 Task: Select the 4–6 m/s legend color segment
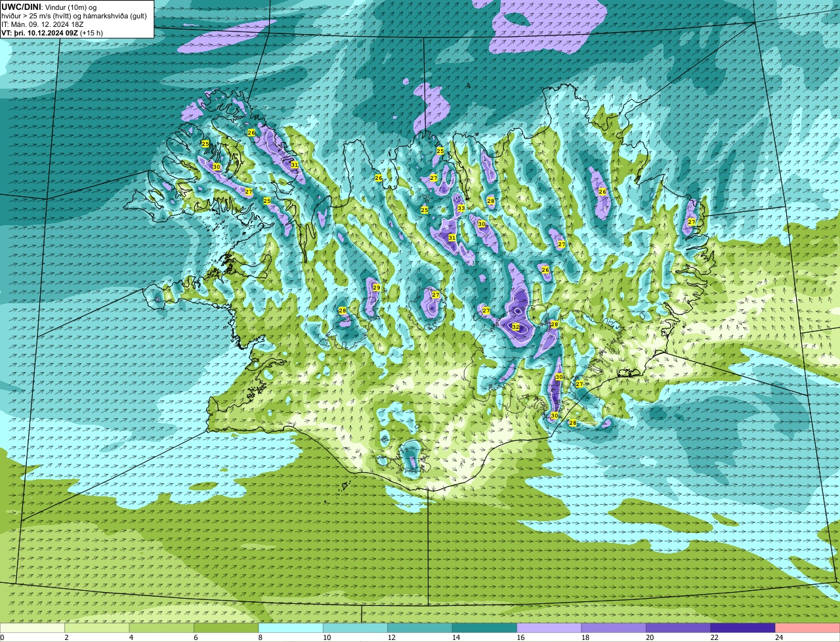(x=162, y=628)
